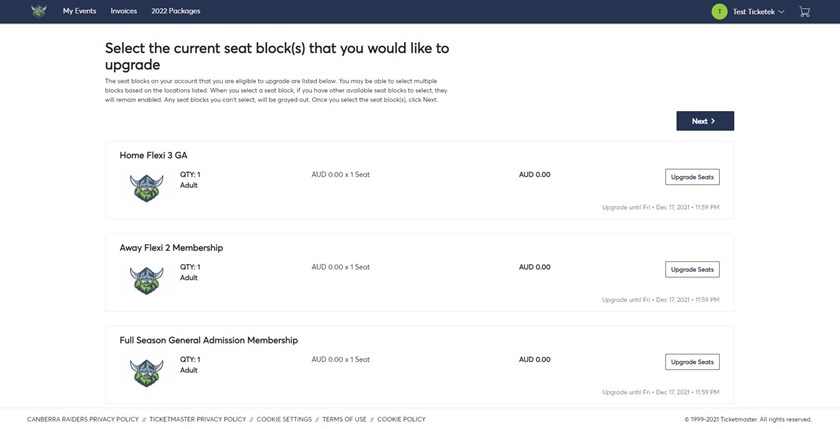Expand the Test Ticketek account dropdown
This screenshot has height=429, width=840.
pos(758,11)
